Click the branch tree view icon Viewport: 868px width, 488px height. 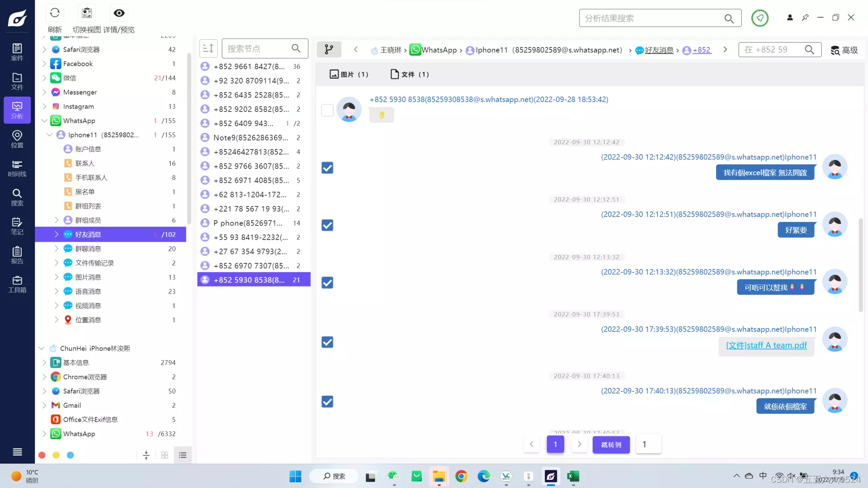pos(329,49)
